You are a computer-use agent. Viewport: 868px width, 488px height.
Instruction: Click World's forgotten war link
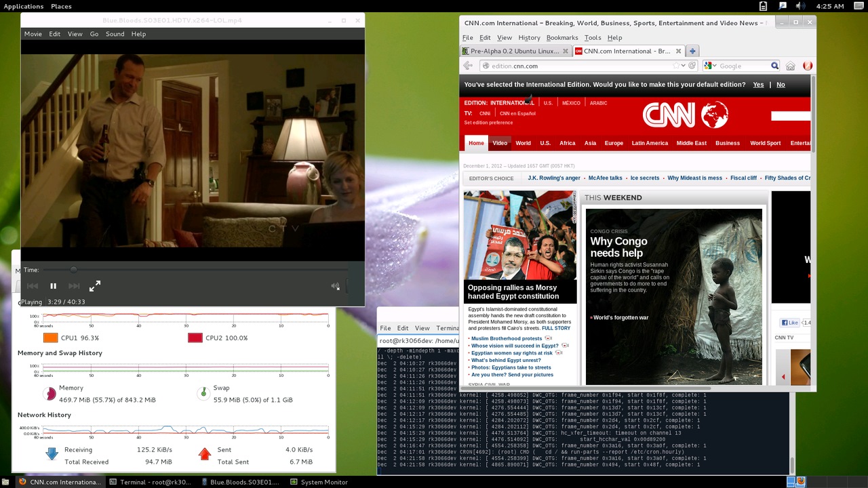click(x=620, y=317)
